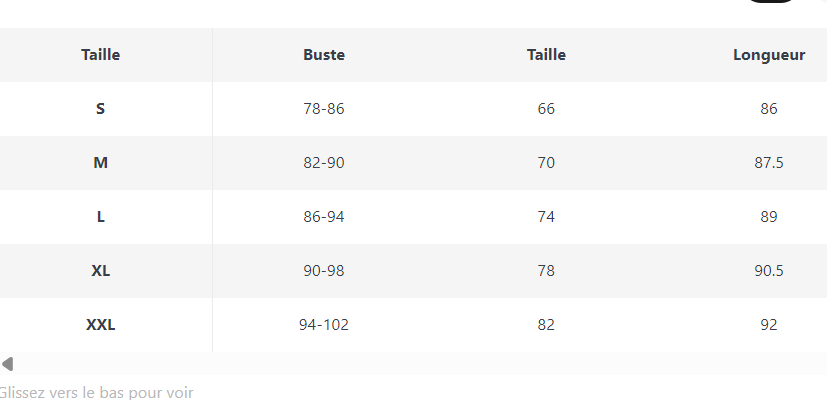
Task: Select the XXL size row label
Action: [x=100, y=325]
